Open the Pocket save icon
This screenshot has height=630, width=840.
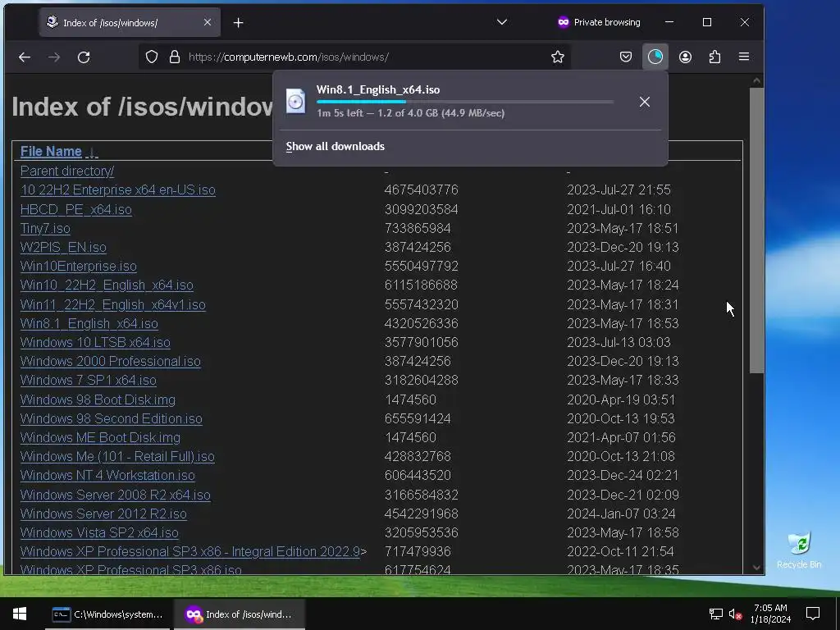626,57
